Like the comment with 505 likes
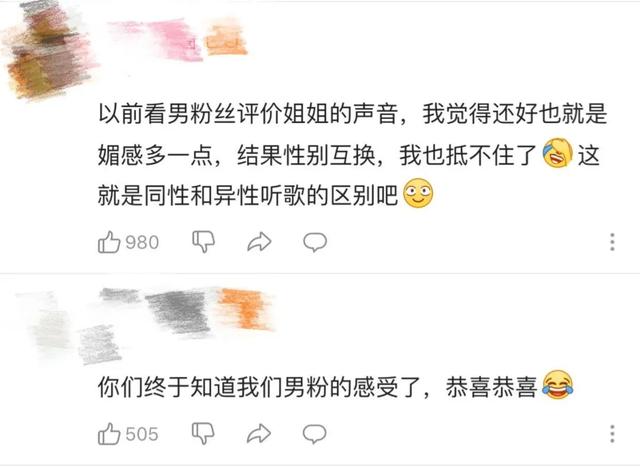The image size is (640, 468). (109, 434)
